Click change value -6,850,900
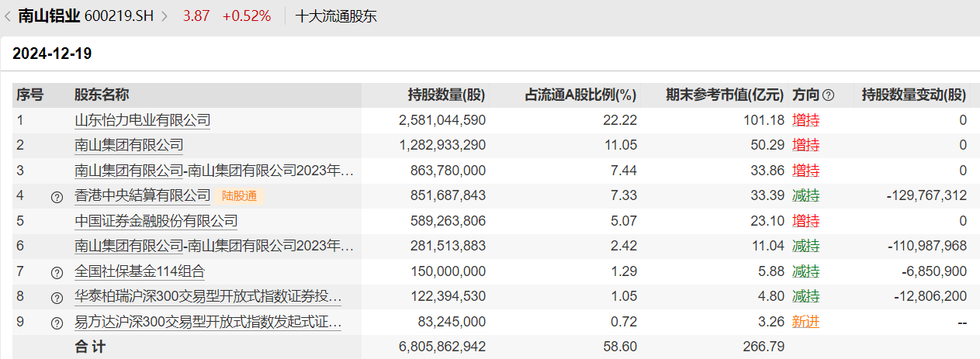Viewport: 980px width, 359px height. [934, 271]
